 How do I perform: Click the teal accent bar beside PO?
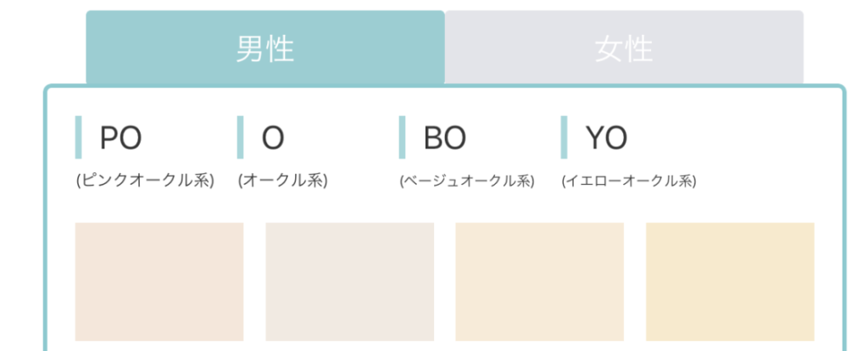(78, 137)
